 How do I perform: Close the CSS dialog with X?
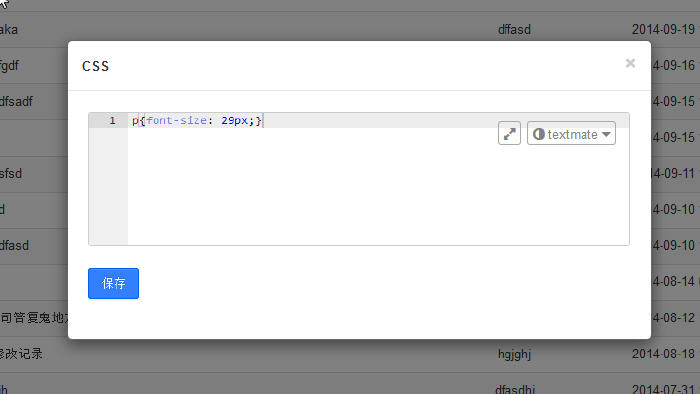click(630, 63)
